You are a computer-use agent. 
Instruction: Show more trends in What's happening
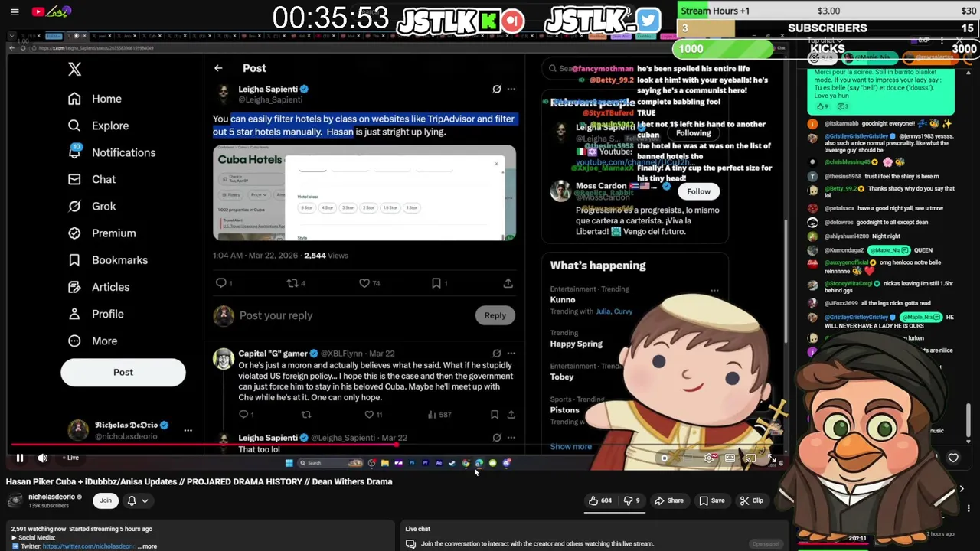[571, 447]
